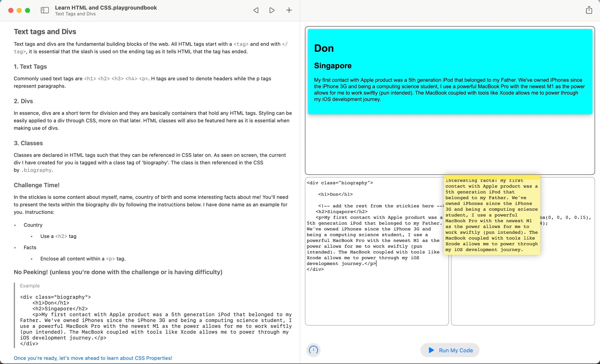The height and width of the screenshot is (364, 600).
Task: Open the share icon at top right
Action: 589,10
